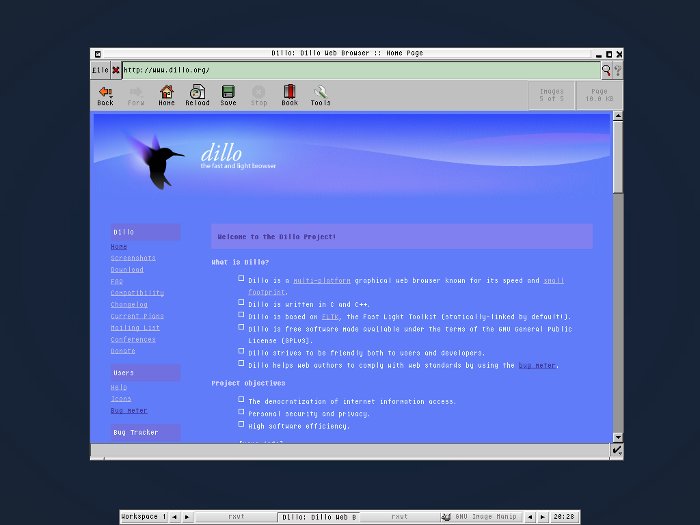Open the window menu icon in the Dillo title bar
The image size is (700, 525).
(98, 54)
